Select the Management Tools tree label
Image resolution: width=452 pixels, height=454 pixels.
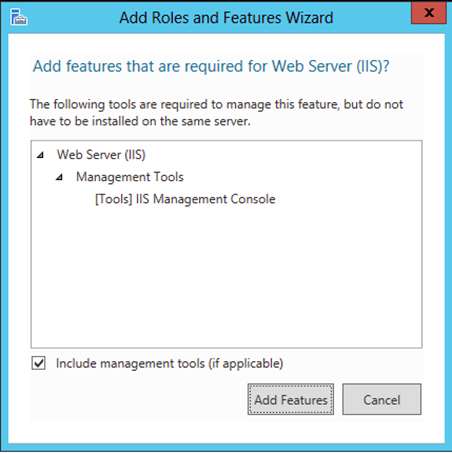point(130,177)
